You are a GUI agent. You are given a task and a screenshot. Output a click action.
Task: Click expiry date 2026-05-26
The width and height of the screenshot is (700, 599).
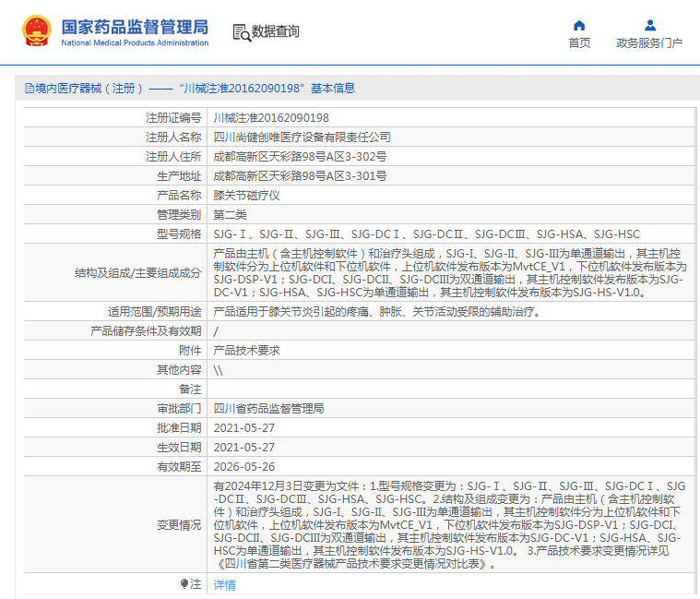244,467
